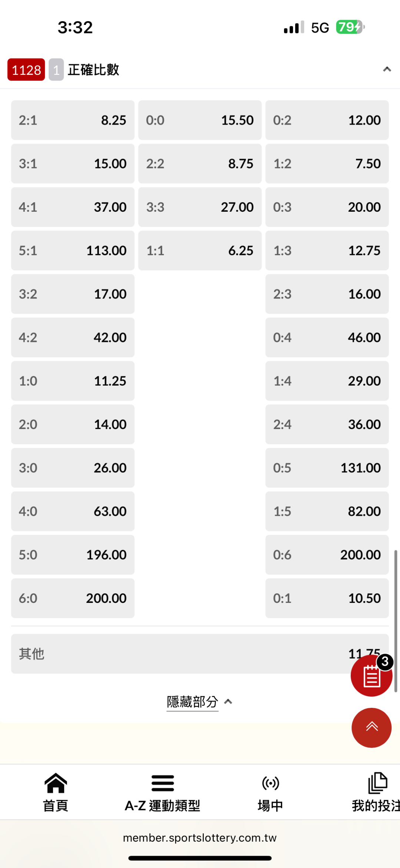The width and height of the screenshot is (400, 868).
Task: Select the 0:5 score at 131.00
Action: tap(327, 468)
